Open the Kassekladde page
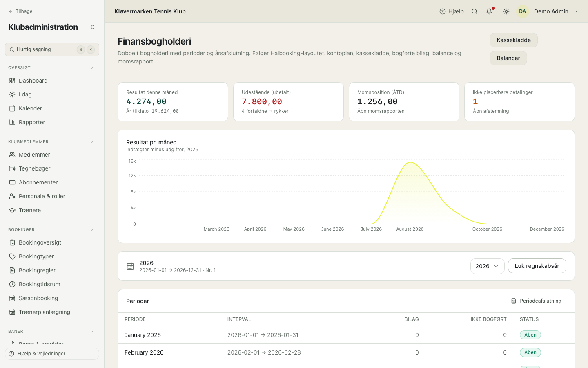 (514, 40)
